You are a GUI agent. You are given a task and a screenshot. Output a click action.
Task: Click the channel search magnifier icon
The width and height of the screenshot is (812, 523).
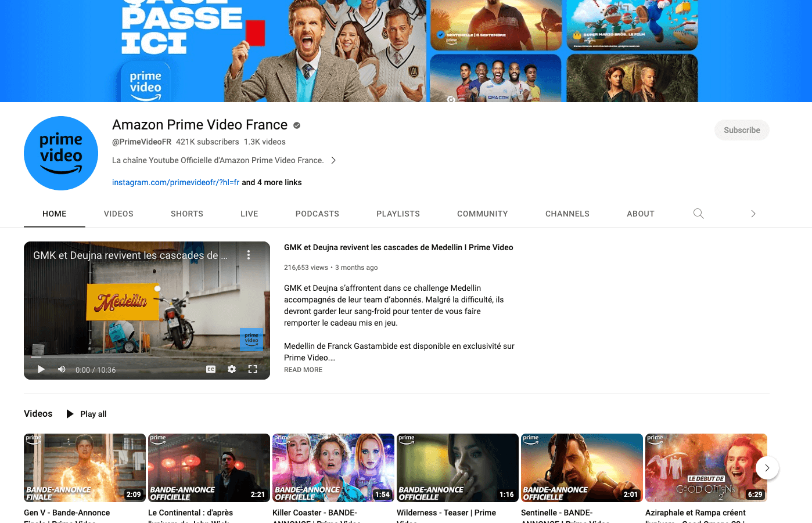point(698,214)
